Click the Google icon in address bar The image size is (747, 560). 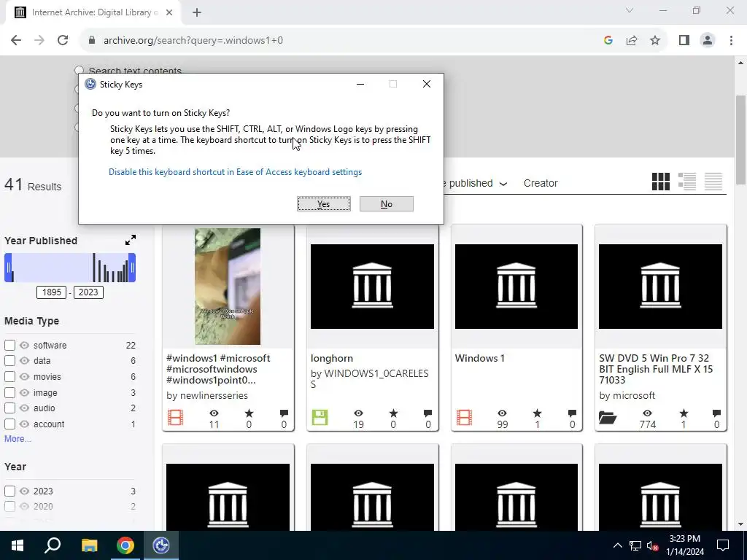tap(608, 40)
